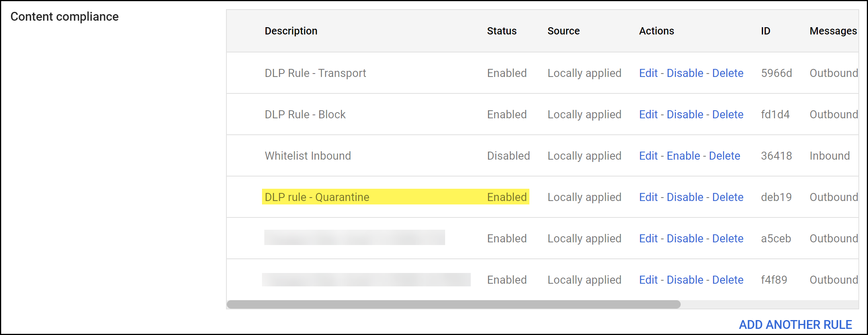
Task: Edit the DLP Rule - Transport rule
Action: 648,73
